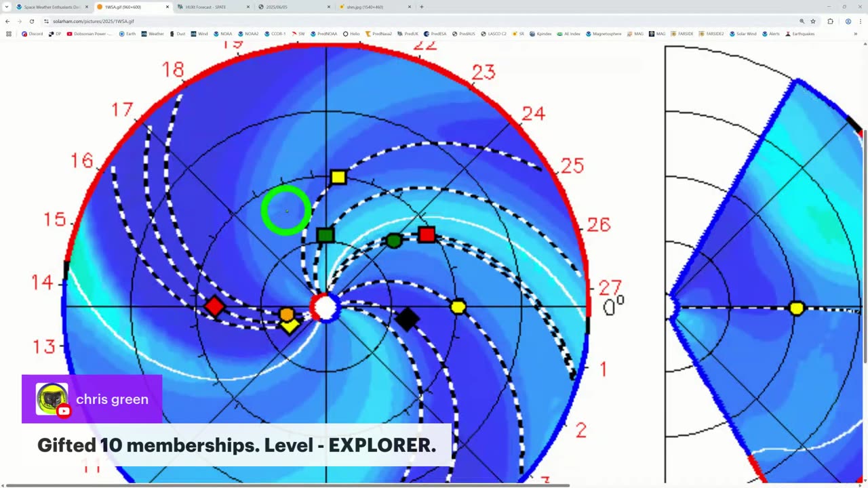Click the green square marker on solar map
868x488 pixels.
325,235
